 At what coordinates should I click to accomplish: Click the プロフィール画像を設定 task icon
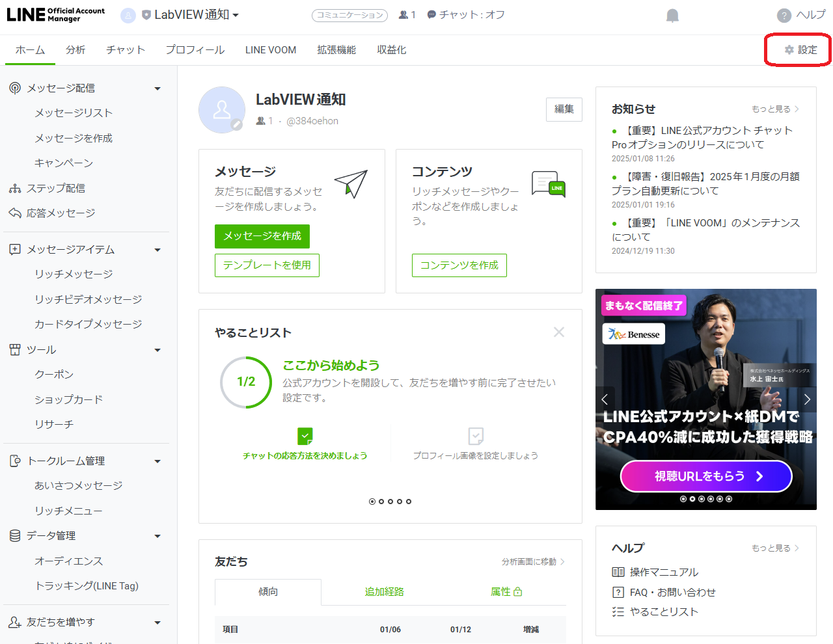pyautogui.click(x=476, y=436)
